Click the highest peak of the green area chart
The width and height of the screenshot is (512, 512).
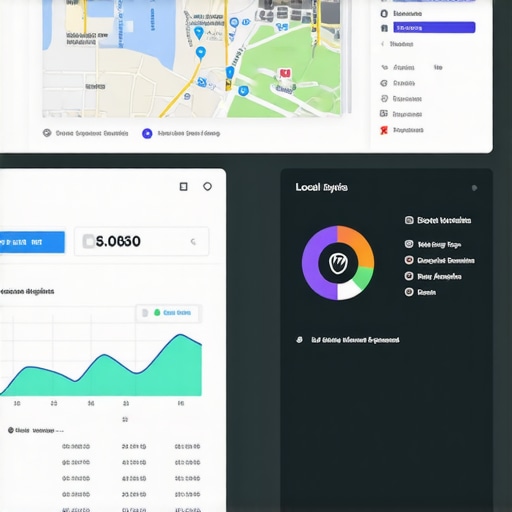tap(181, 335)
